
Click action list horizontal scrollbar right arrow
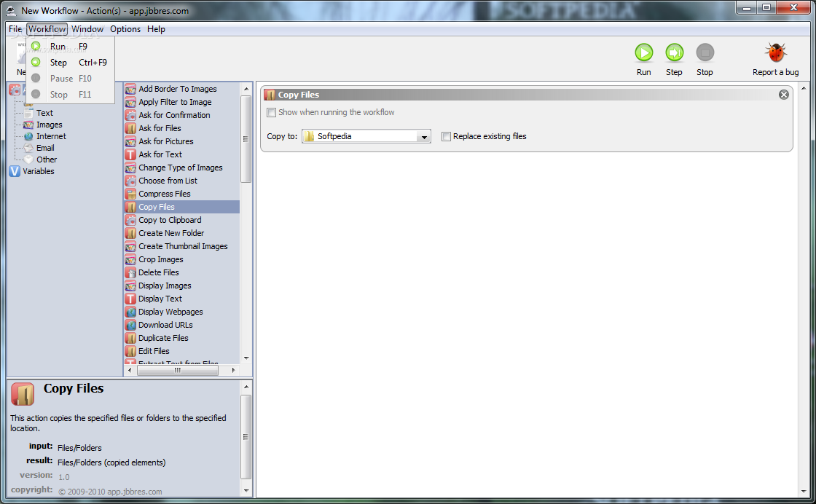point(233,370)
